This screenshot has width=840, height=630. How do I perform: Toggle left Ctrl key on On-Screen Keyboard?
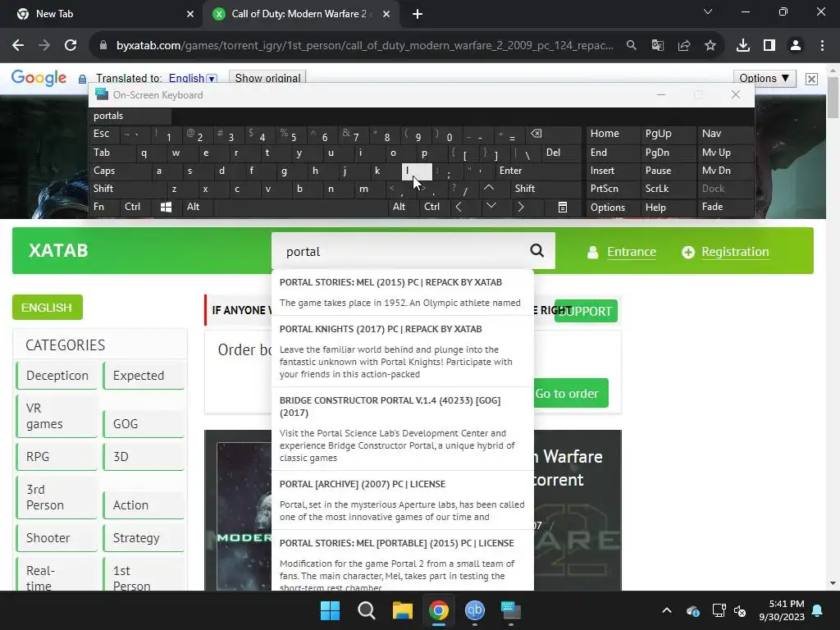pos(136,207)
